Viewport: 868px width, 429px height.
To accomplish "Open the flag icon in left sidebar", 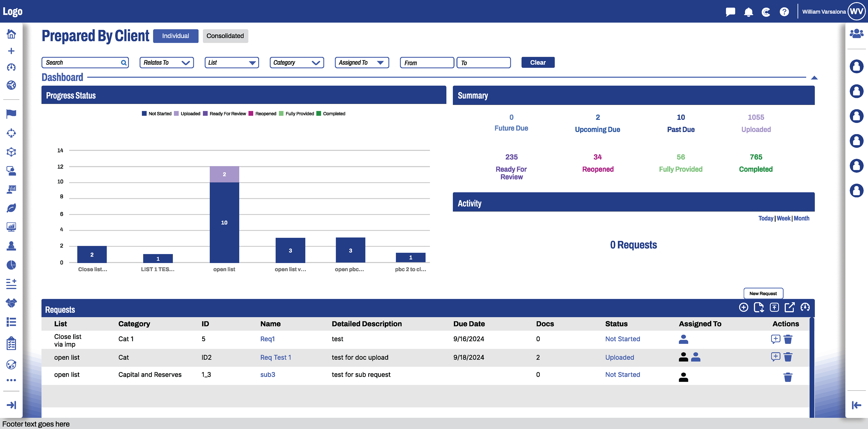I will [11, 114].
